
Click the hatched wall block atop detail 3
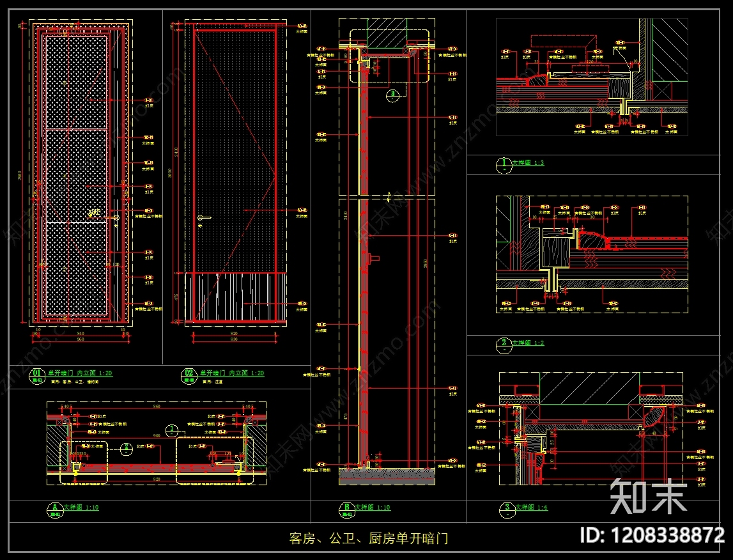(589, 389)
